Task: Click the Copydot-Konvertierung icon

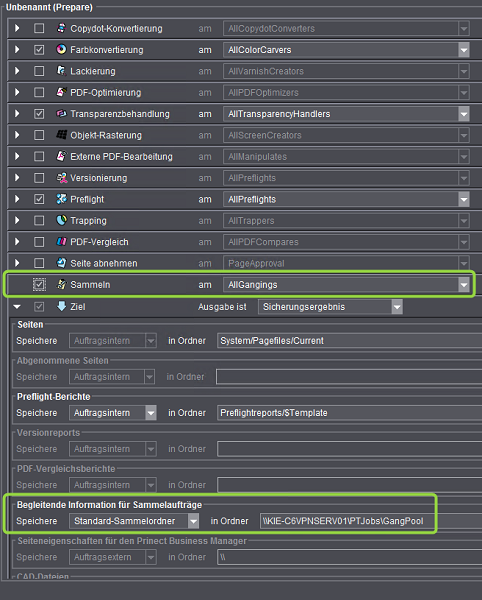Action: 61,28
